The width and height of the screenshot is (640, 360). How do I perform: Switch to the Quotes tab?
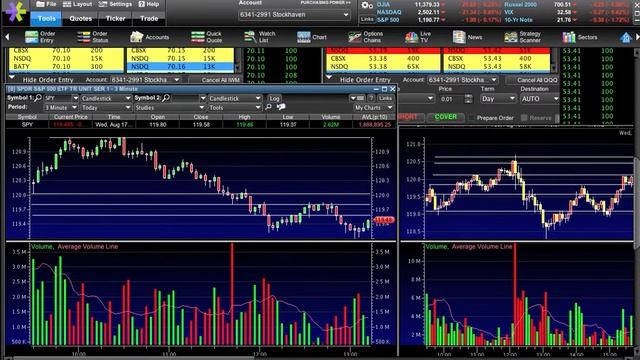80,18
